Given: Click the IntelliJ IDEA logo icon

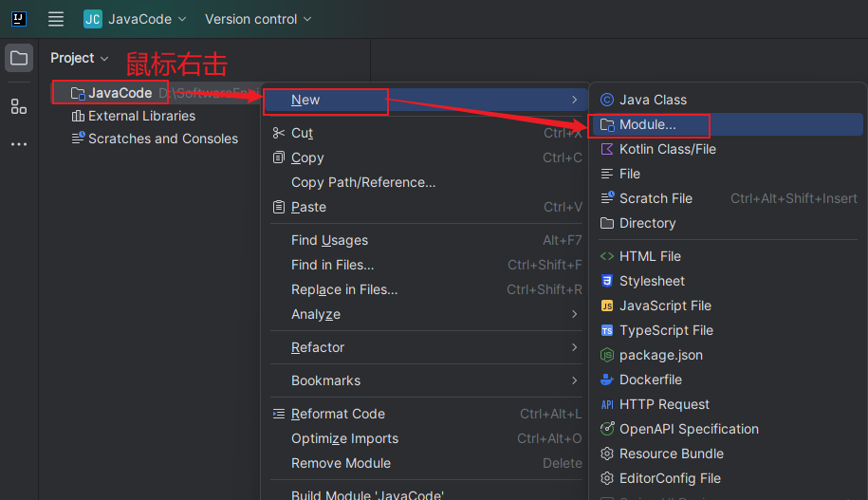Looking at the screenshot, I should click(x=18, y=19).
